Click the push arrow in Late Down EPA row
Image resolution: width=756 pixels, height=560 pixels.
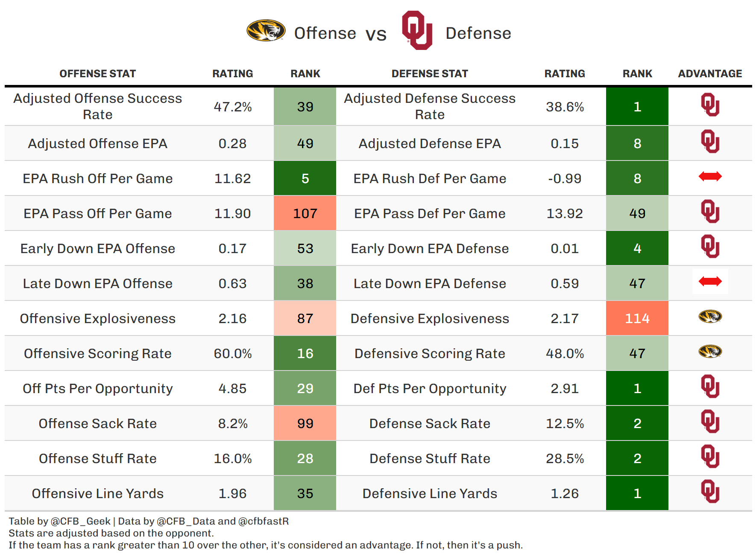click(710, 281)
